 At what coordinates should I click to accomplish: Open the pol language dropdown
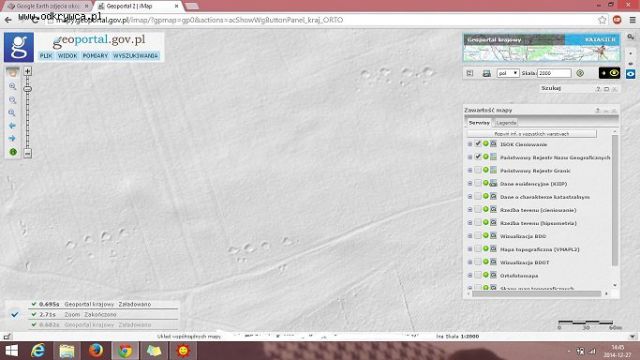508,73
